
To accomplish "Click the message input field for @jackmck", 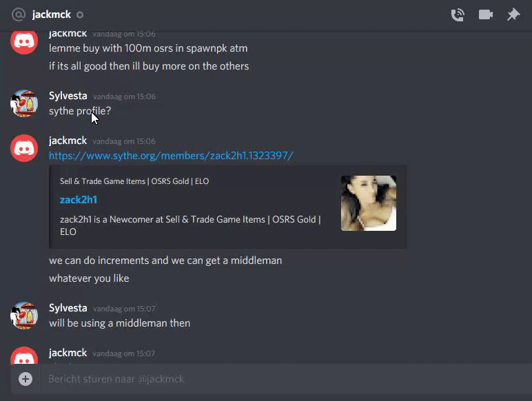I will [285, 379].
